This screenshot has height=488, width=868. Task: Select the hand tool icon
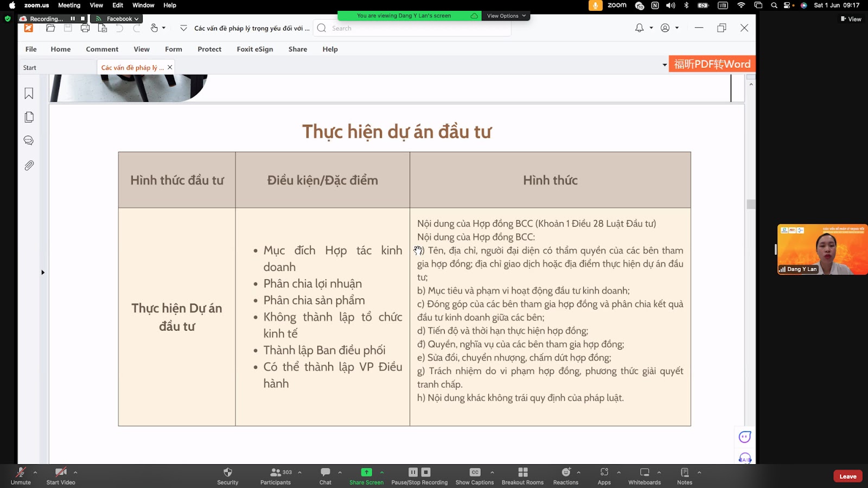154,28
